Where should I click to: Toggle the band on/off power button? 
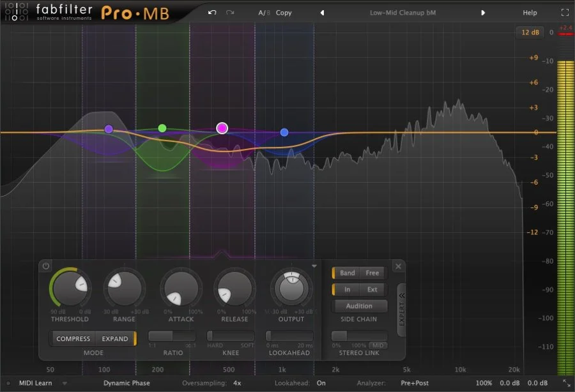click(x=45, y=266)
